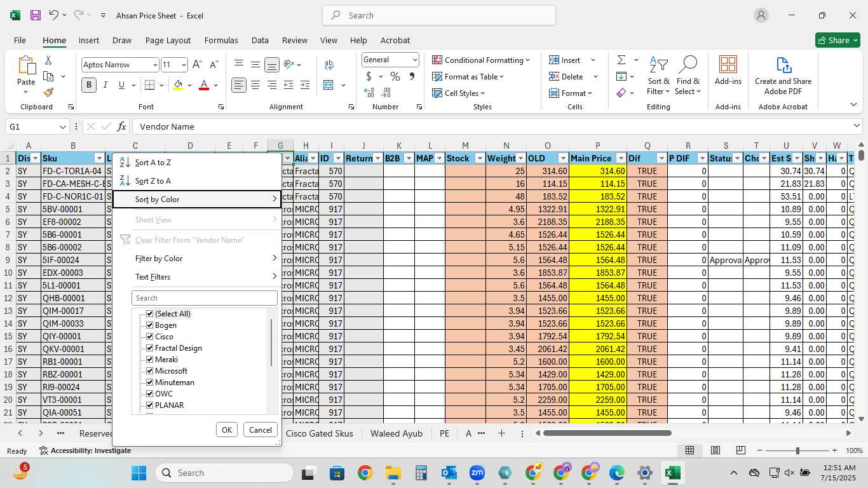Apply Italic formatting
The width and height of the screenshot is (868, 488).
[x=105, y=85]
